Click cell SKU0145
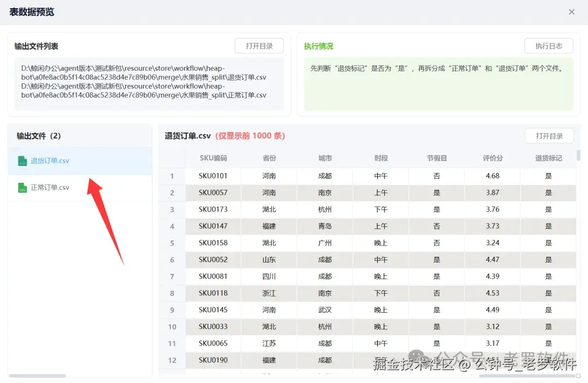588x383 pixels. point(213,310)
